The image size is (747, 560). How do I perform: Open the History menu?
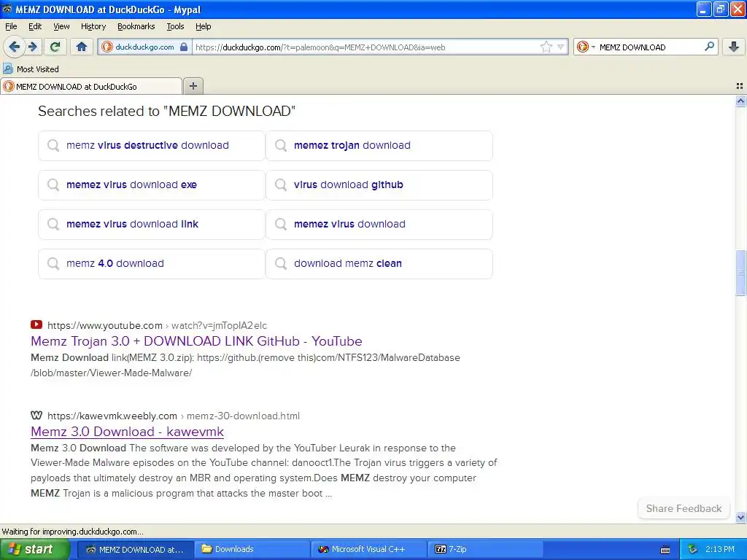[93, 26]
